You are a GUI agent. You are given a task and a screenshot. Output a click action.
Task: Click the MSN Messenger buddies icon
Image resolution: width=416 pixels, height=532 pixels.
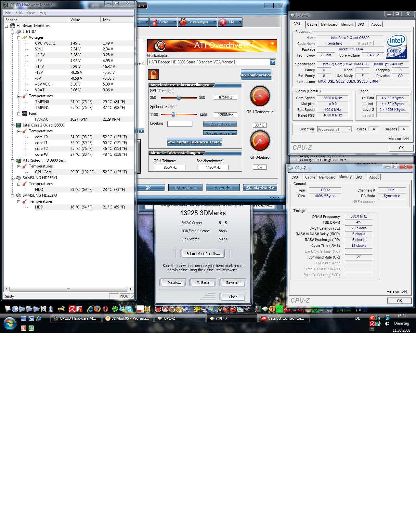(122, 309)
